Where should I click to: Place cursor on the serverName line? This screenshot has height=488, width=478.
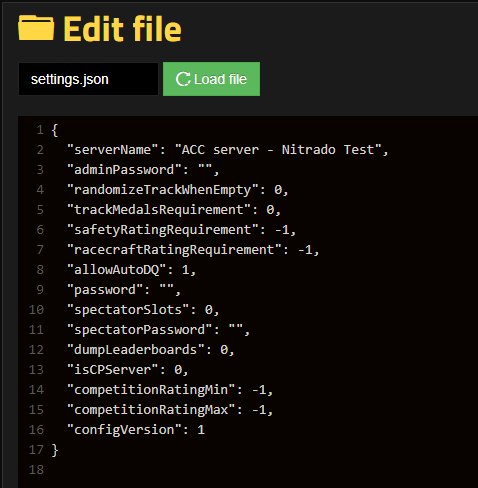tap(228, 150)
